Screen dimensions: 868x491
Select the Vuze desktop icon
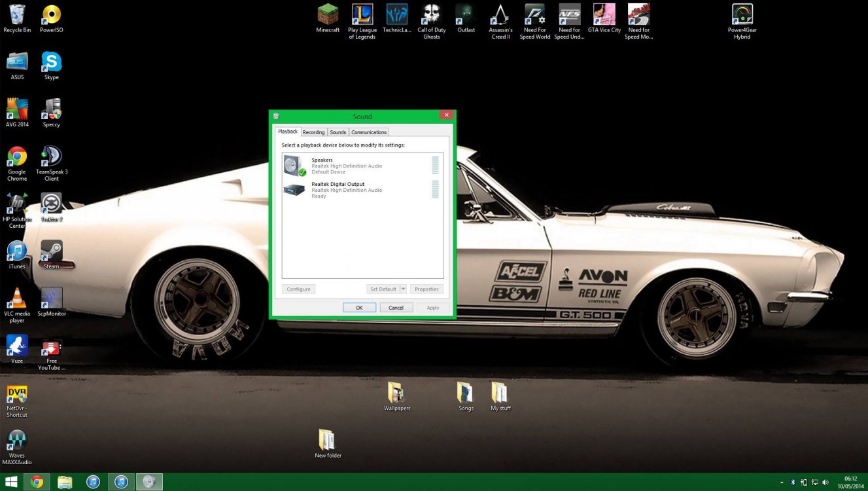coord(17,349)
